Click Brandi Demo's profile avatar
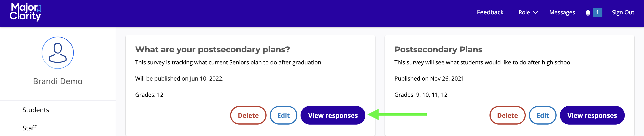Image resolution: width=644 pixels, height=136 pixels. (57, 53)
